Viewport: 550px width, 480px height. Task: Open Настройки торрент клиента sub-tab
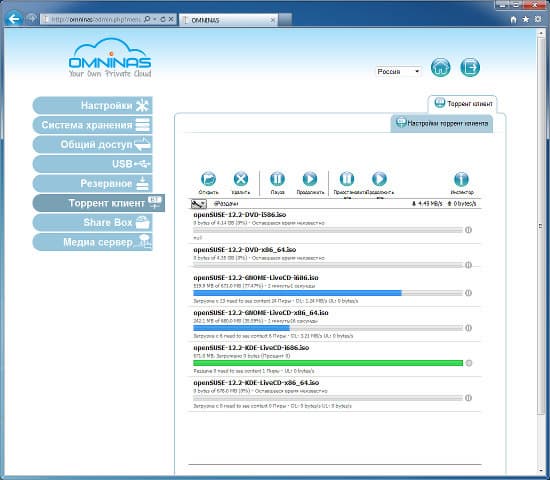442,124
